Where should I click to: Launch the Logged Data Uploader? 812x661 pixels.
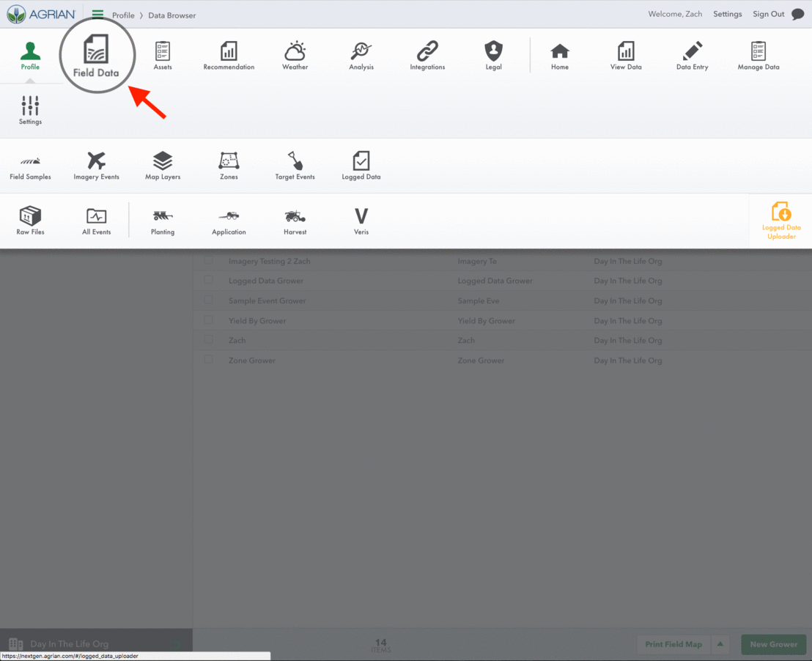point(781,221)
